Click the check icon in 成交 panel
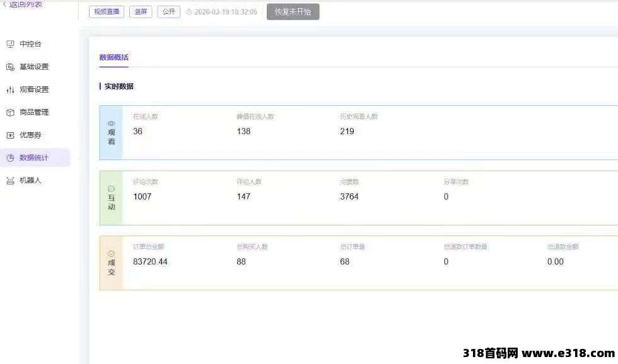Image resolution: width=618 pixels, height=364 pixels. coord(112,253)
